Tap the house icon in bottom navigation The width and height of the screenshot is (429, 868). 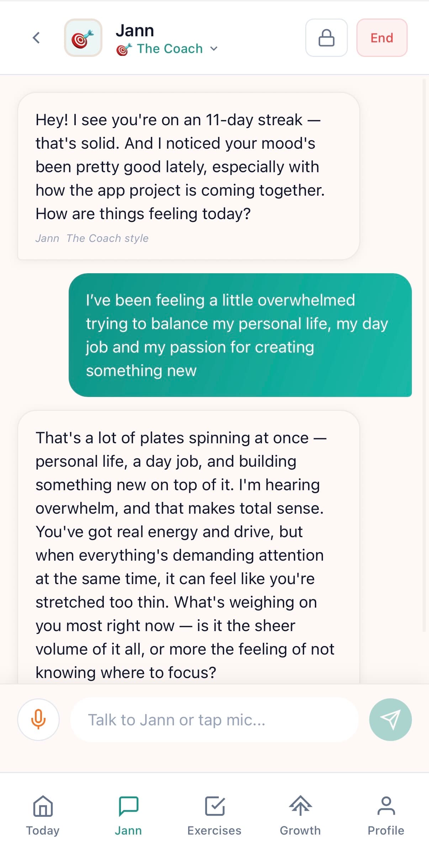coord(43,806)
